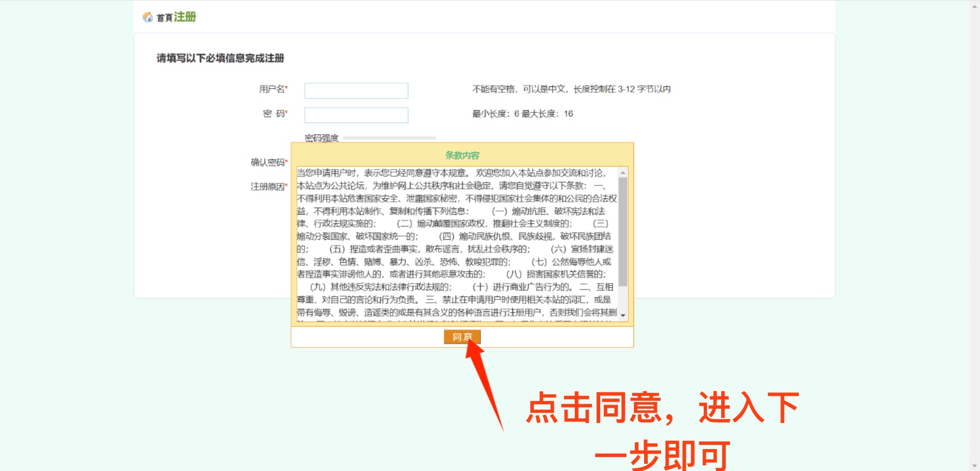980x471 pixels.
Task: Click the house icon beside 首页
Action: point(148,17)
